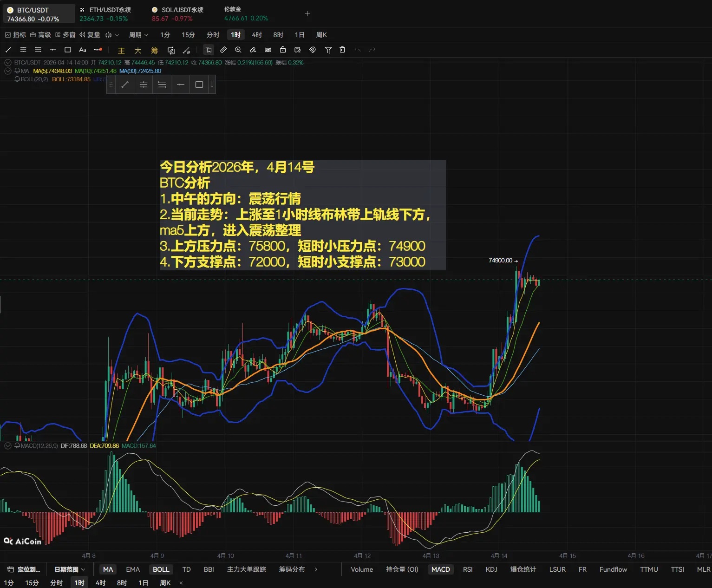Toggle the TD main indicator

click(187, 569)
